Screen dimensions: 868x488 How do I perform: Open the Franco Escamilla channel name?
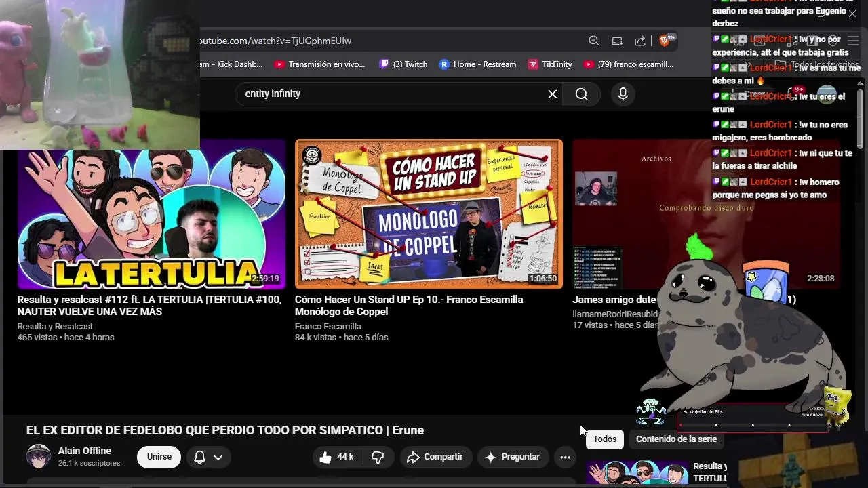(x=328, y=327)
